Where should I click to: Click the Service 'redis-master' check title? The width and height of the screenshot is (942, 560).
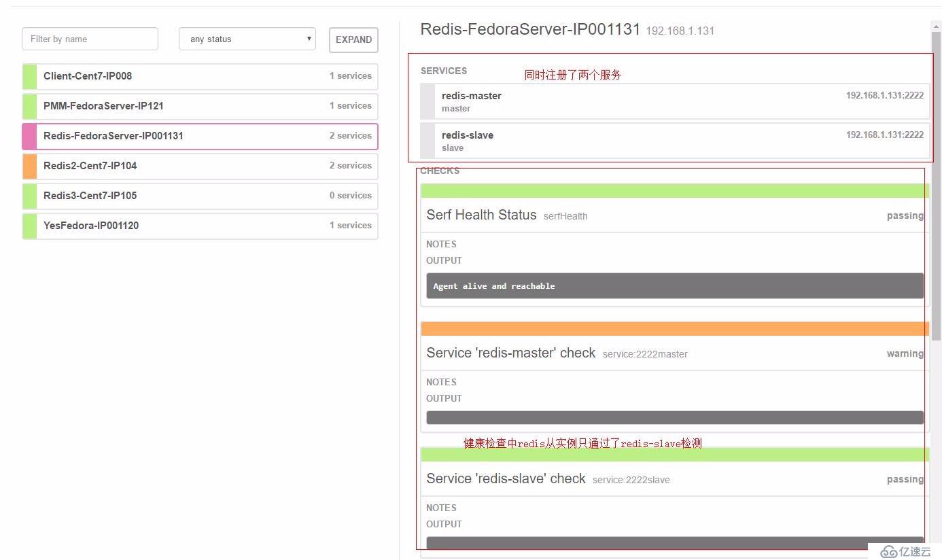(511, 353)
